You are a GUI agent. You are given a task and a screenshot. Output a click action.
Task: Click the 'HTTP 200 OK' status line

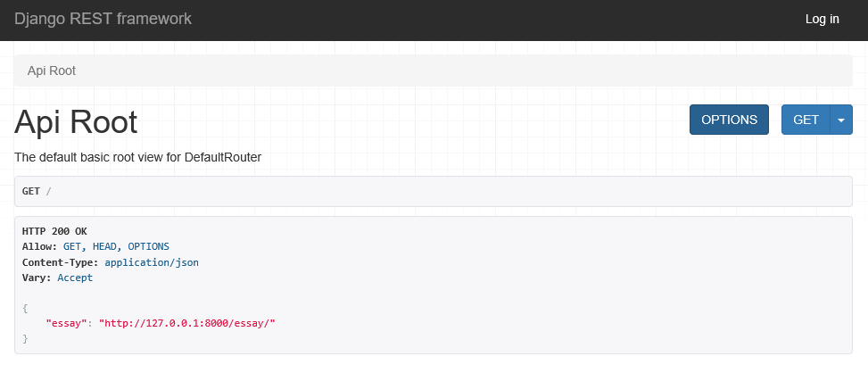[x=54, y=231]
